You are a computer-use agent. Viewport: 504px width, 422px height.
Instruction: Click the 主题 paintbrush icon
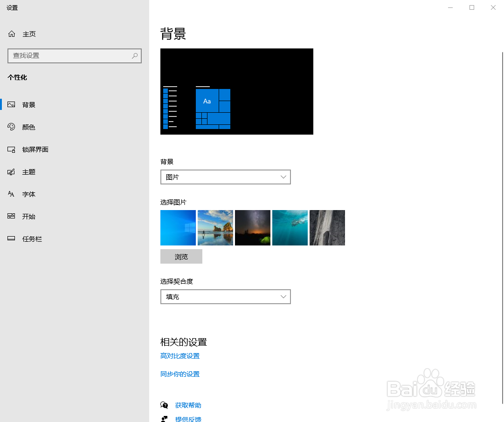11,172
